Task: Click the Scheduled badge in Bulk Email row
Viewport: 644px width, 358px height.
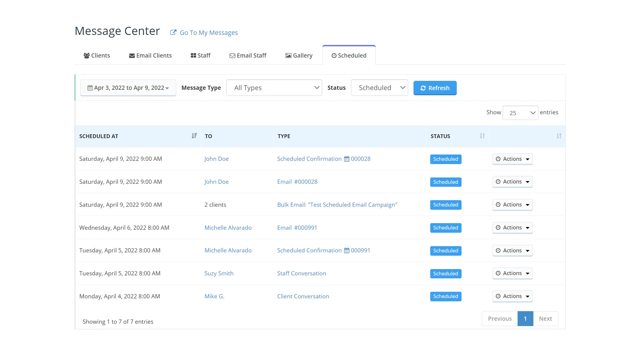Action: (446, 205)
